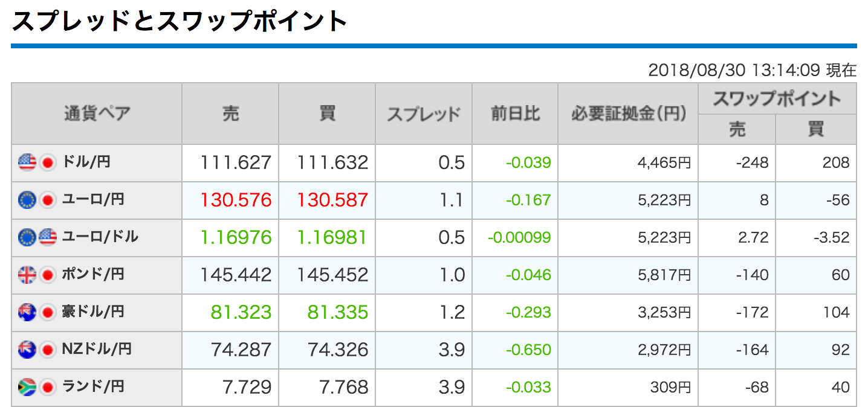This screenshot has height=407, width=868.
Task: Click the US flag icon in ドル/円 row
Action: pyautogui.click(x=27, y=162)
